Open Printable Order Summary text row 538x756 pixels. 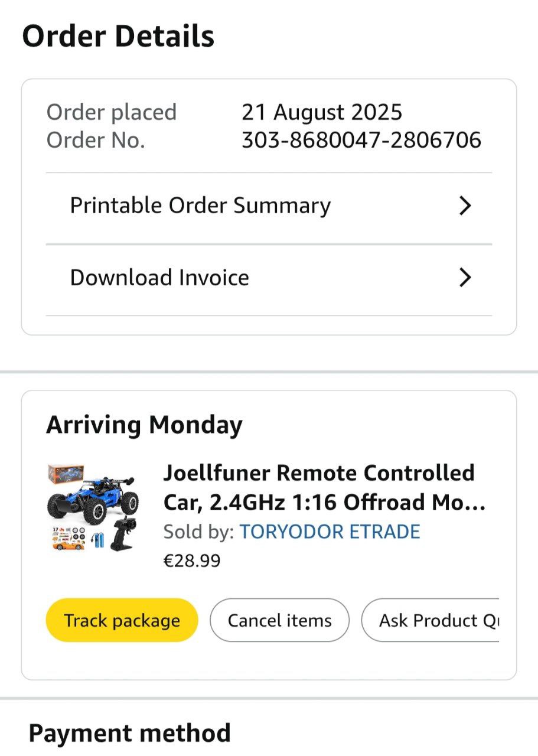tap(200, 206)
